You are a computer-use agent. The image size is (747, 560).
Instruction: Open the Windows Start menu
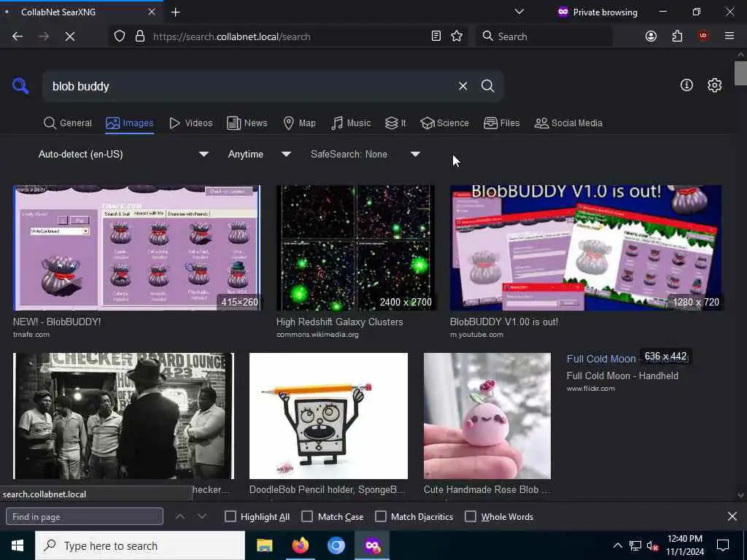[18, 545]
